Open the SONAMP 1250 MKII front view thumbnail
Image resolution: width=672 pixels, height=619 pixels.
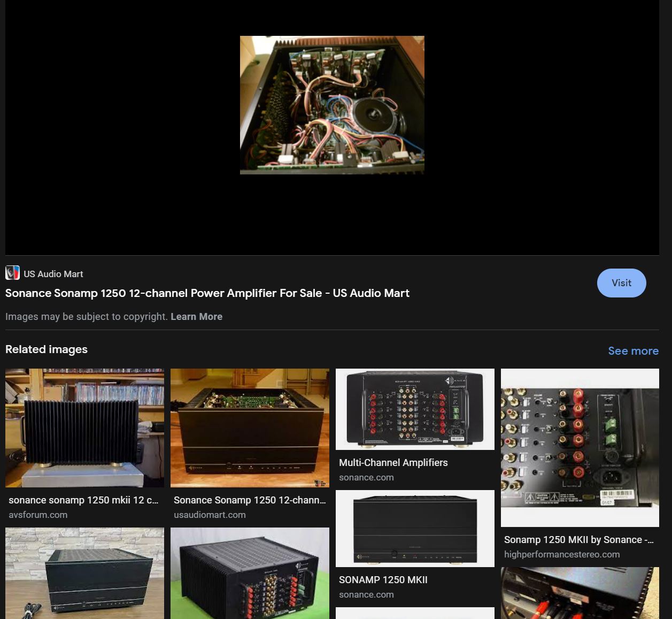[415, 528]
